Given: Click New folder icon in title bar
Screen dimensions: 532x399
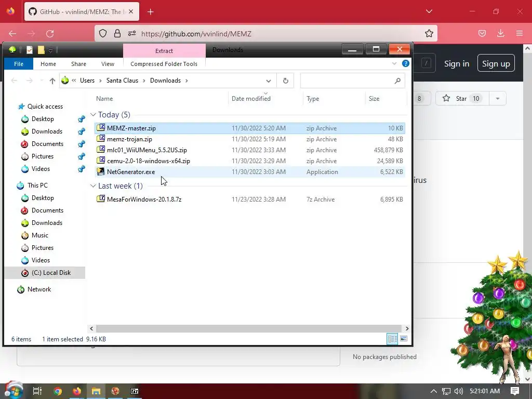Looking at the screenshot, I should (41, 50).
